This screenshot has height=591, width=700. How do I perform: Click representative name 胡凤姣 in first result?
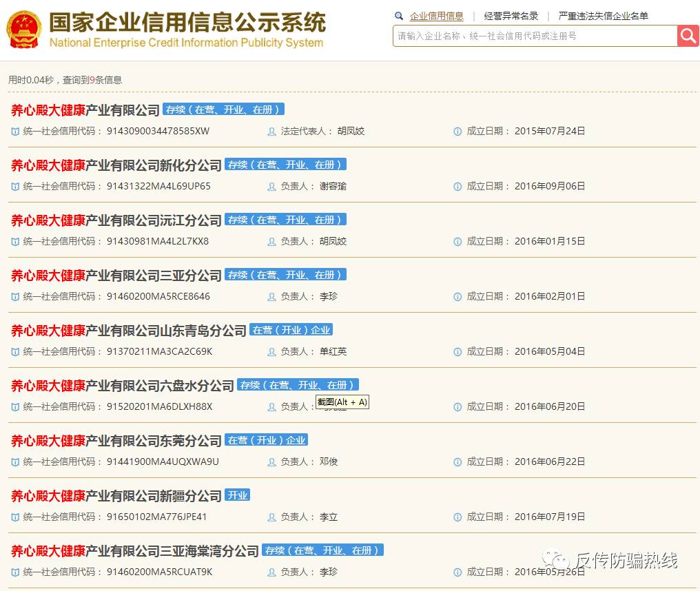pyautogui.click(x=351, y=132)
